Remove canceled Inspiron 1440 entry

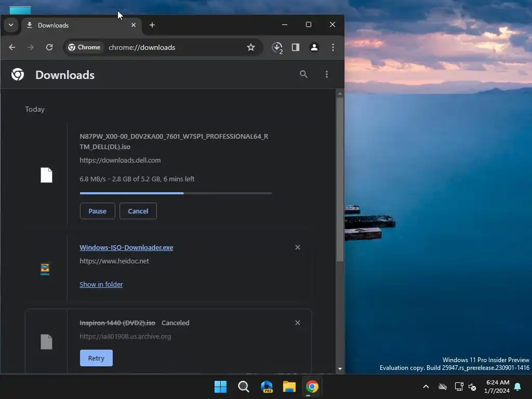tap(298, 323)
